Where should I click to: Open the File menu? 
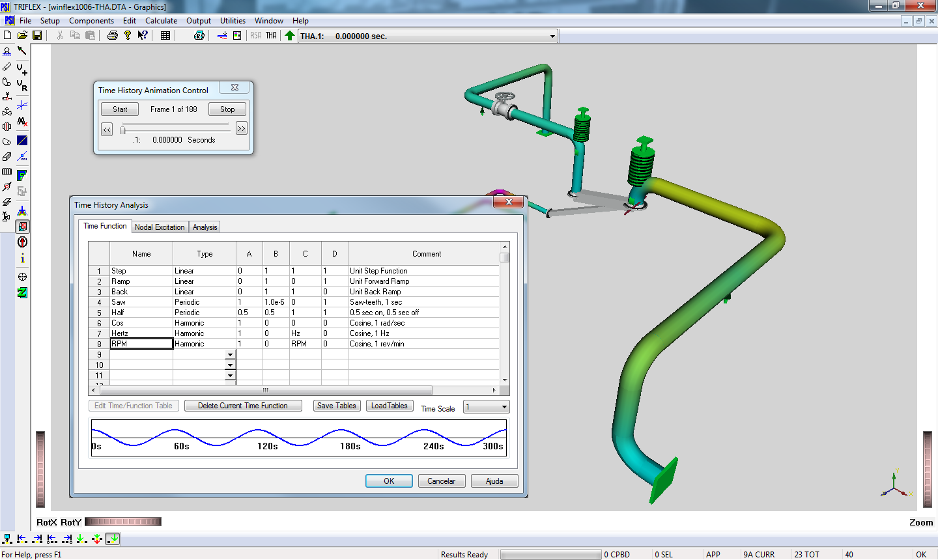(x=25, y=21)
